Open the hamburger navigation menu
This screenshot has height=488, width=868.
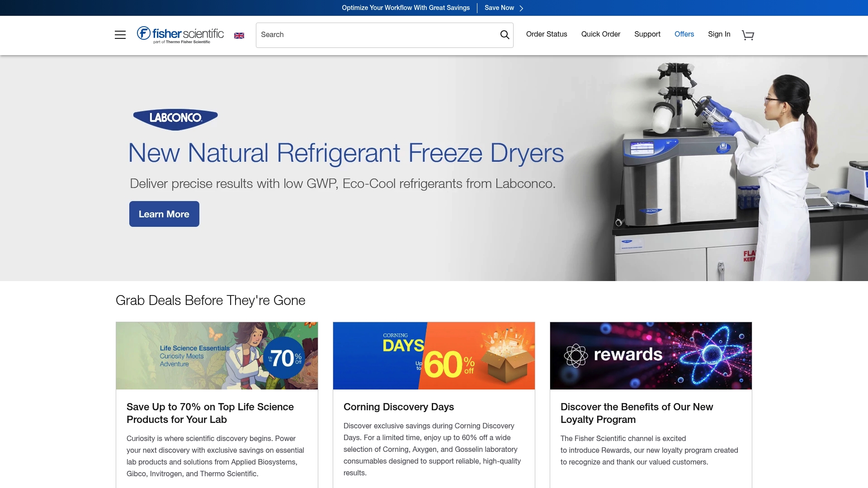coord(120,34)
